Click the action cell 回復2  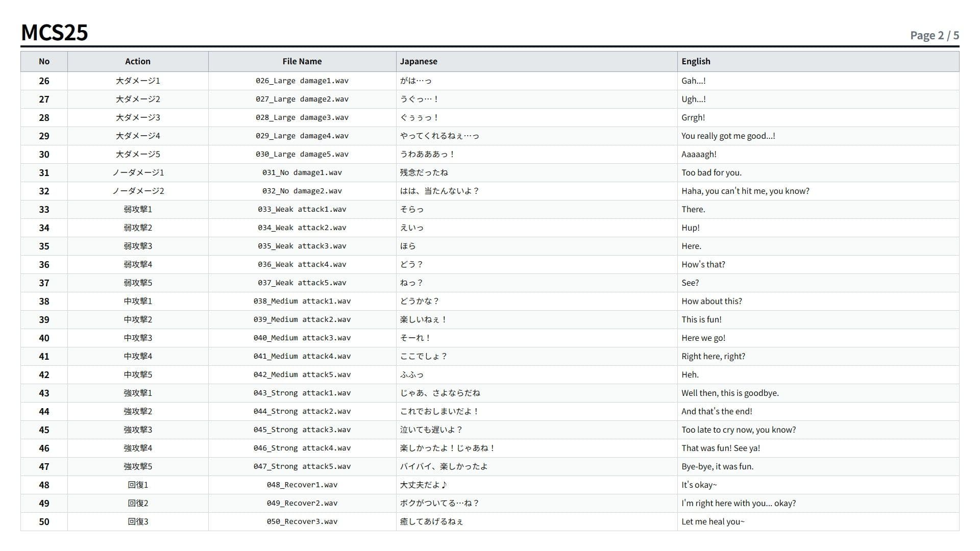[138, 503]
